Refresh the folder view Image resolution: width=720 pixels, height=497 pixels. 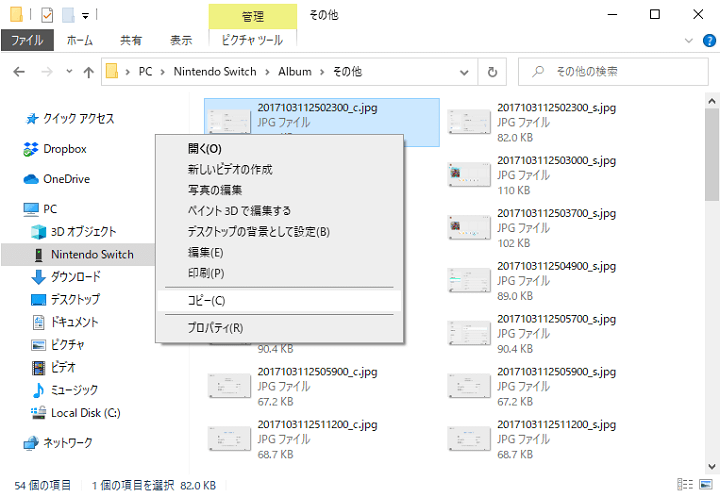[492, 72]
